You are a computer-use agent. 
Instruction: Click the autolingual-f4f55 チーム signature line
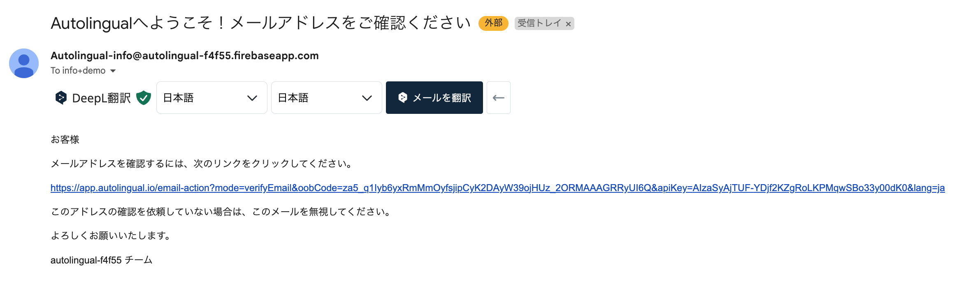coord(101,260)
